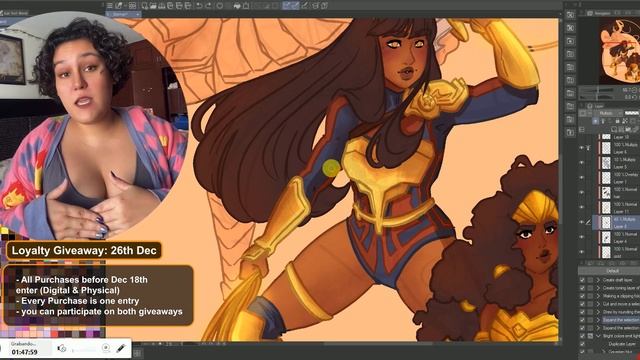This screenshot has height=360, width=640.
Task: Click the topmost icon in the right dock column
Action: pyautogui.click(x=571, y=15)
